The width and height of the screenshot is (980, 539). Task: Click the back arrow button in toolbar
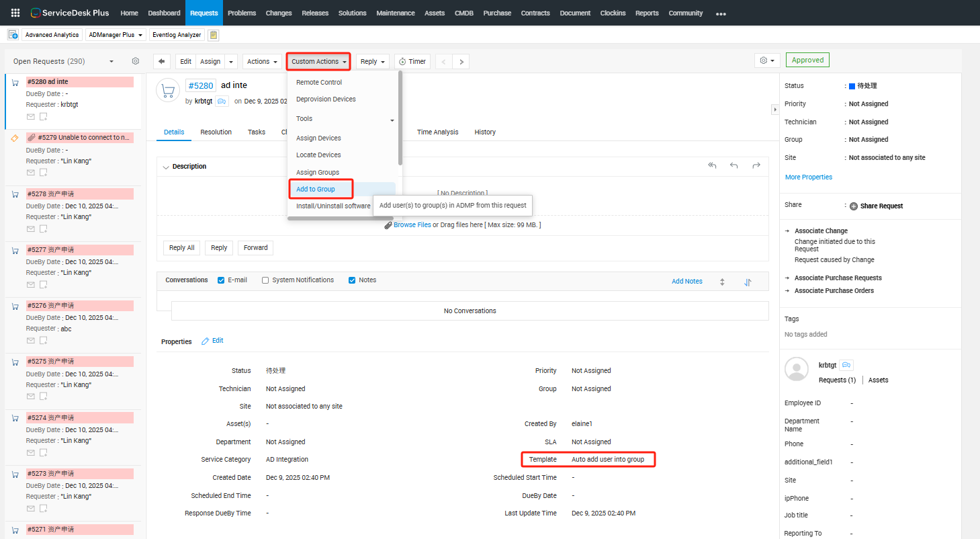point(161,61)
